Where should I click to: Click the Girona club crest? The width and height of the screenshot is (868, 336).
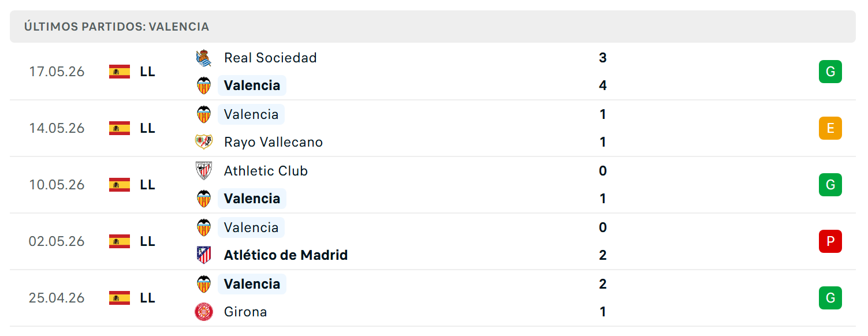204,312
